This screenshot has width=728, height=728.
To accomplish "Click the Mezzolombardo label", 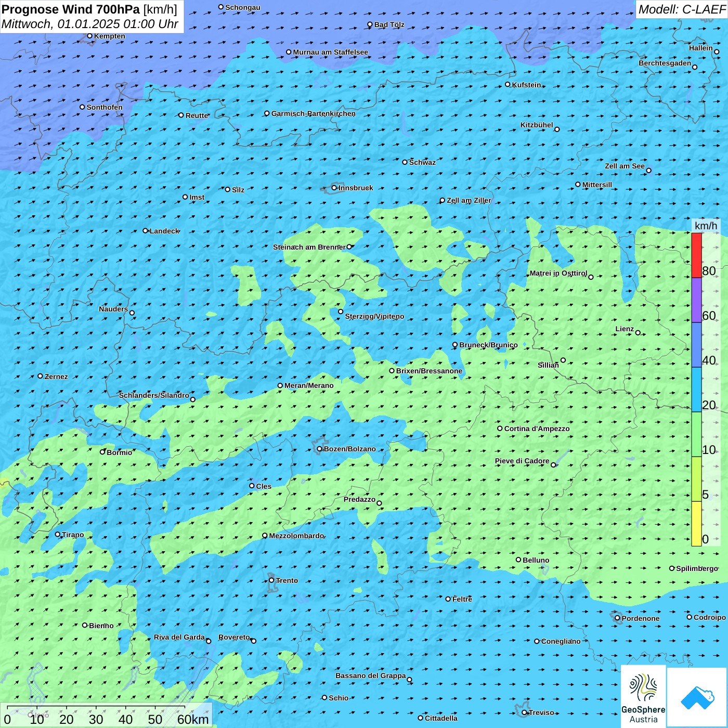I will click(x=296, y=536).
